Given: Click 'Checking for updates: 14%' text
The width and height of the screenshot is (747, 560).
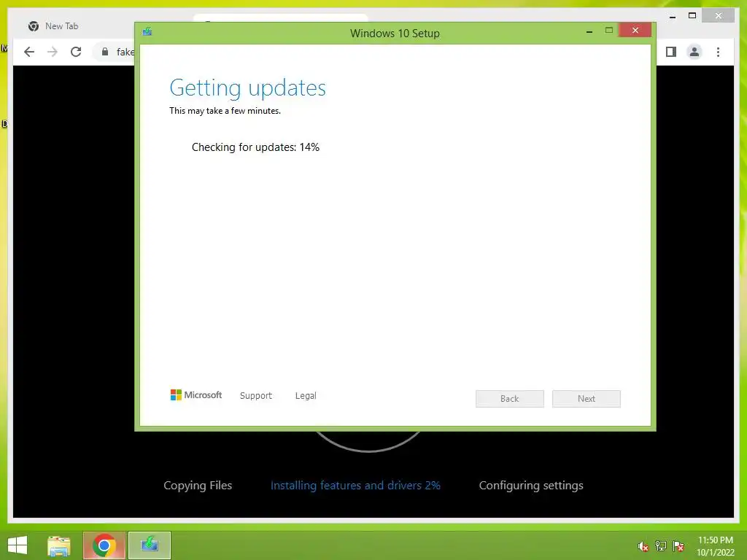Looking at the screenshot, I should (x=255, y=147).
